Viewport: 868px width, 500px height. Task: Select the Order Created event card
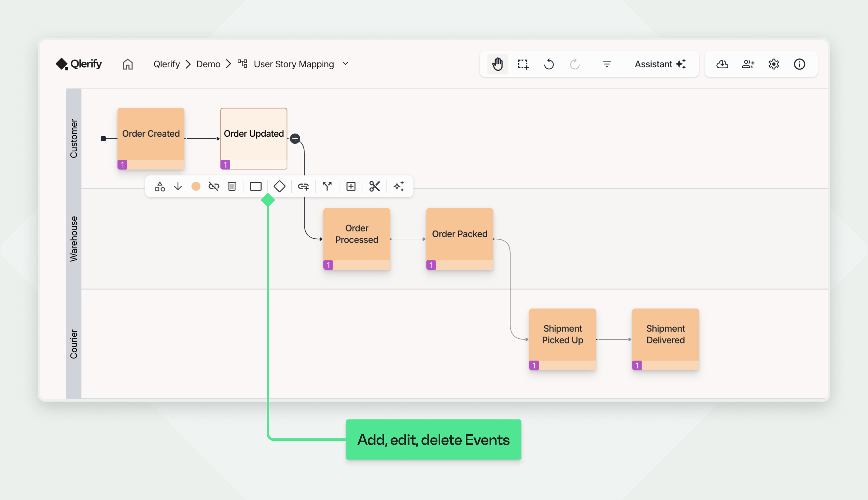151,138
